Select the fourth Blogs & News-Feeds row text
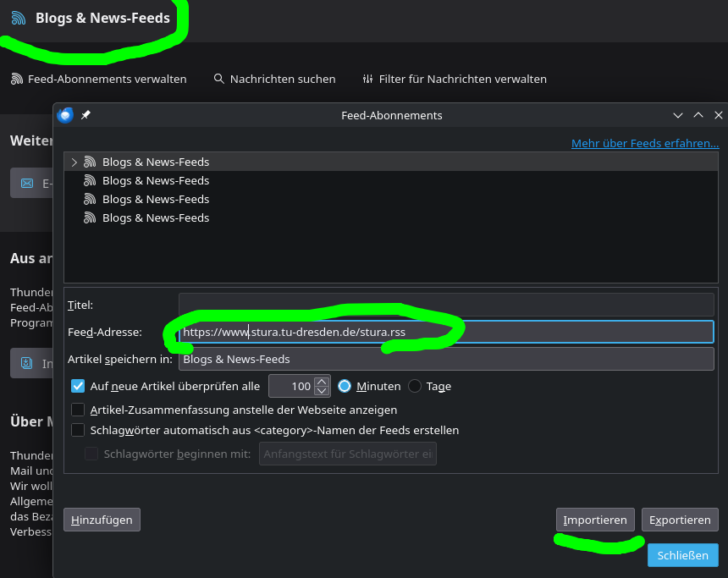 [156, 217]
